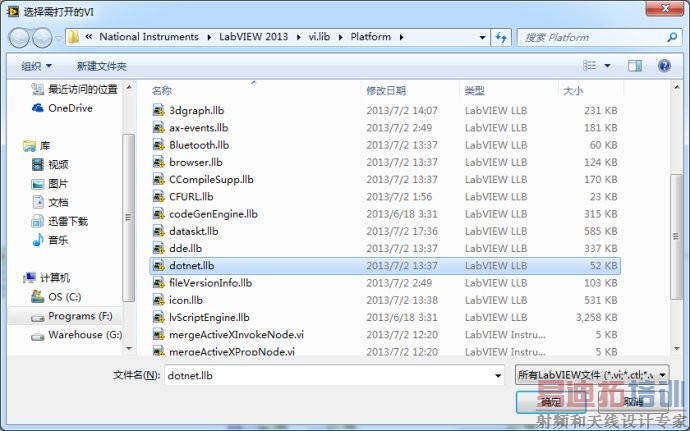Click the 取消 button
The width and height of the screenshot is (690, 431).
(x=632, y=402)
